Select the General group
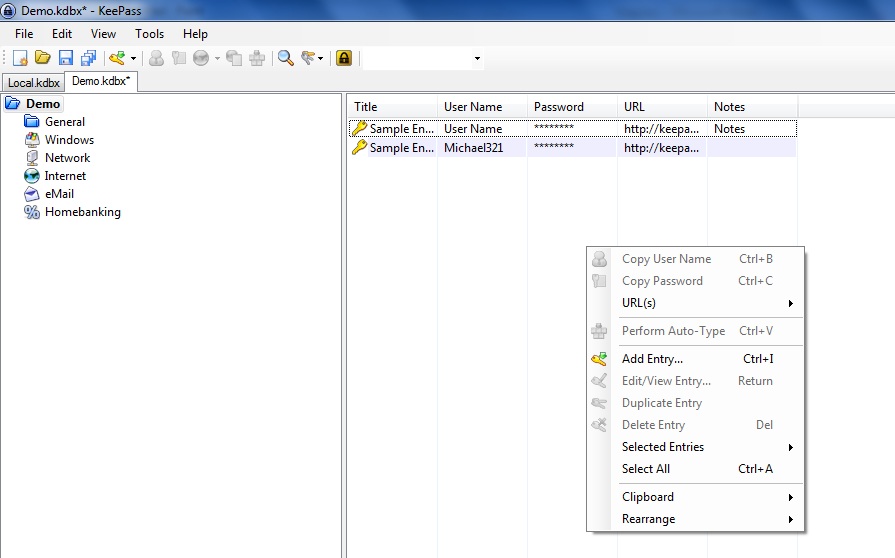This screenshot has width=895, height=558. (x=65, y=122)
